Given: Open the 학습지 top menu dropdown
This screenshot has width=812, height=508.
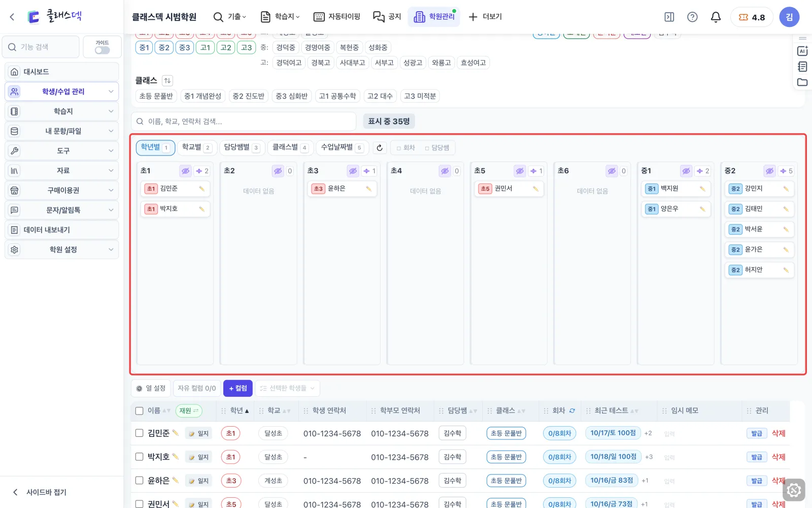Looking at the screenshot, I should [x=280, y=17].
